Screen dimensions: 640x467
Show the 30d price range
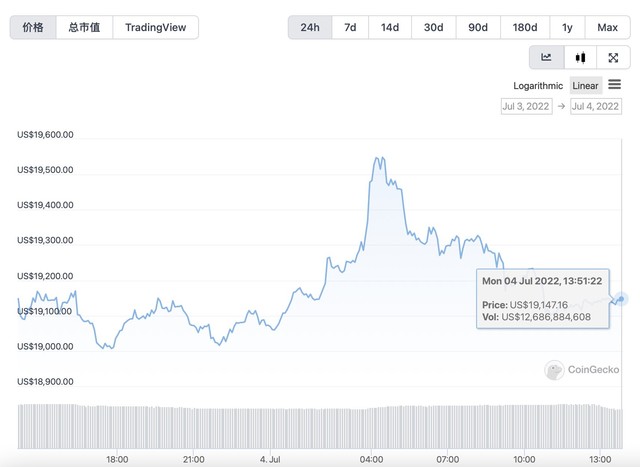pos(433,27)
